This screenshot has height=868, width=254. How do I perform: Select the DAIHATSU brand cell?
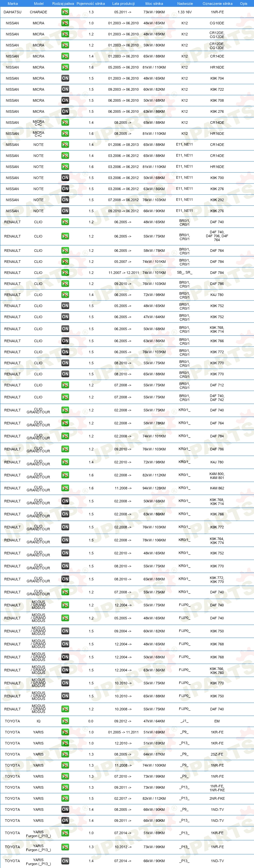[12, 12]
